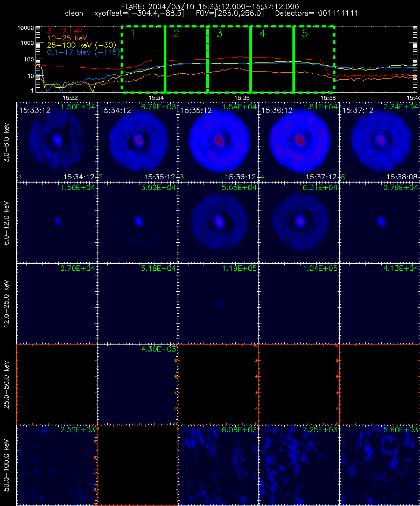The width and height of the screenshot is (420, 506).
Task: Select interval number 5 in the light curve
Action: (305, 33)
